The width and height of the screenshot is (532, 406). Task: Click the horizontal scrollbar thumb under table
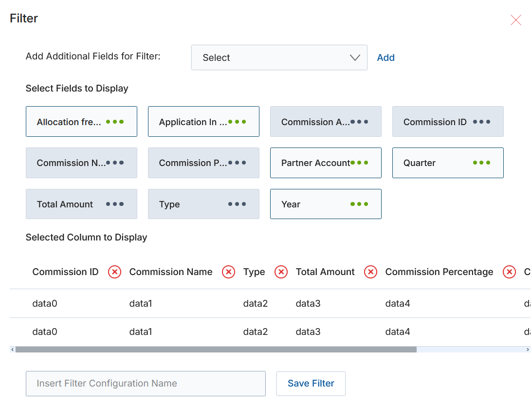(x=216, y=350)
